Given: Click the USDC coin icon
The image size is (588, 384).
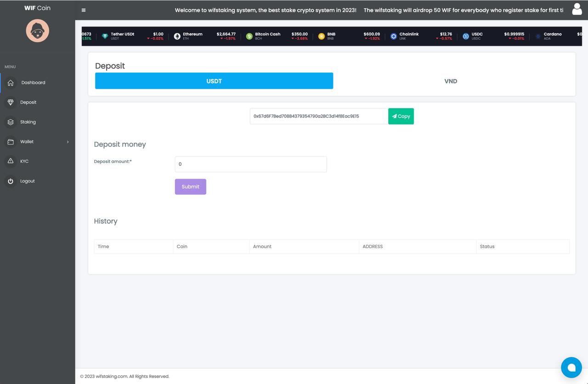Looking at the screenshot, I should click(x=465, y=36).
